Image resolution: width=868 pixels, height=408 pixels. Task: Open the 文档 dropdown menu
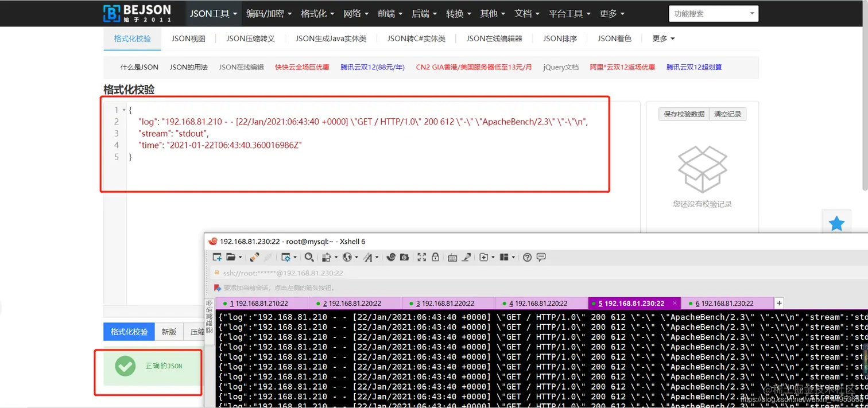pos(527,13)
